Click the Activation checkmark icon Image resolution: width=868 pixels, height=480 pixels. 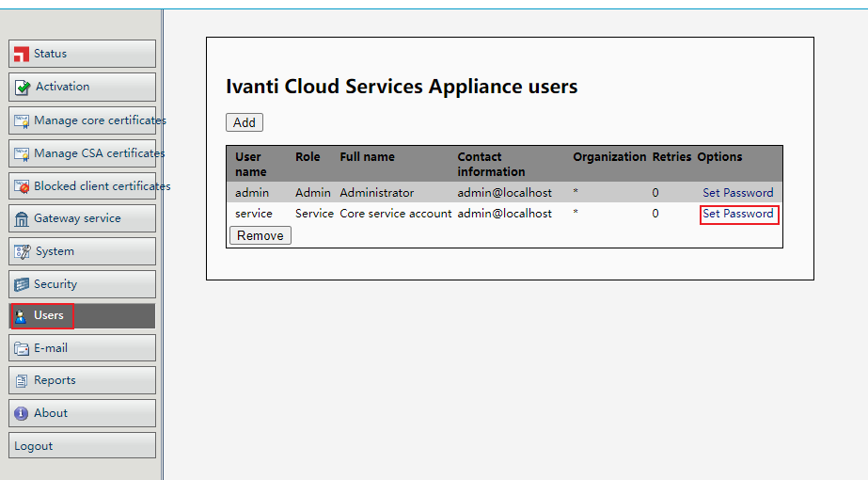23,87
